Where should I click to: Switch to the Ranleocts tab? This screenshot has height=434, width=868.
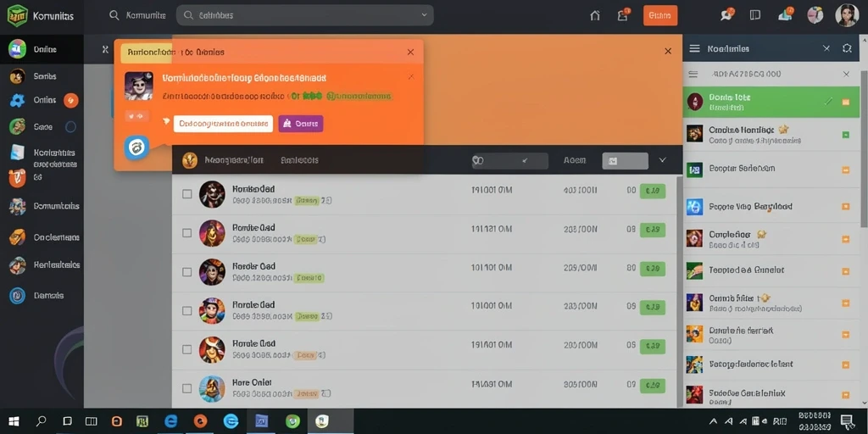coord(299,160)
